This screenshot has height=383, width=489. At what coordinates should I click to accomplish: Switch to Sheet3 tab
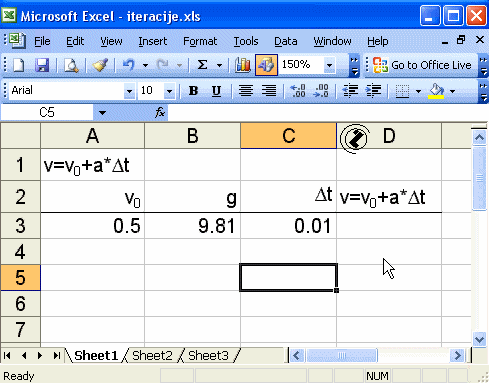point(208,356)
